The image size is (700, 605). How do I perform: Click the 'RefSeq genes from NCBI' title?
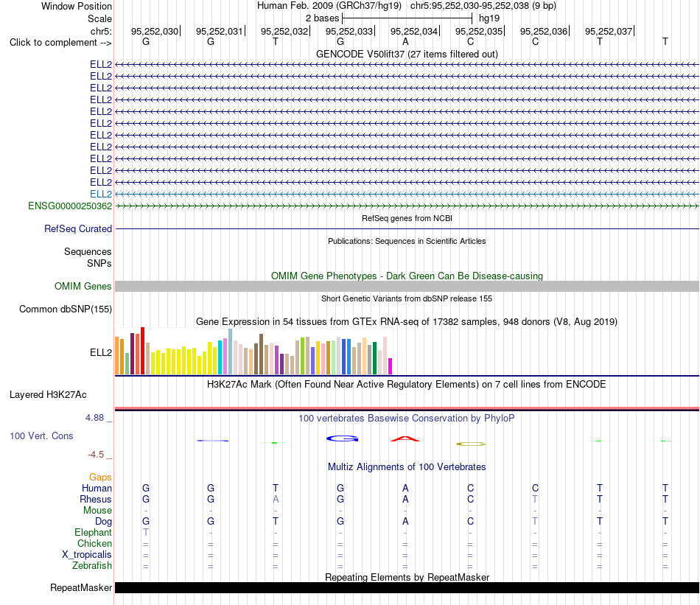pos(407,218)
